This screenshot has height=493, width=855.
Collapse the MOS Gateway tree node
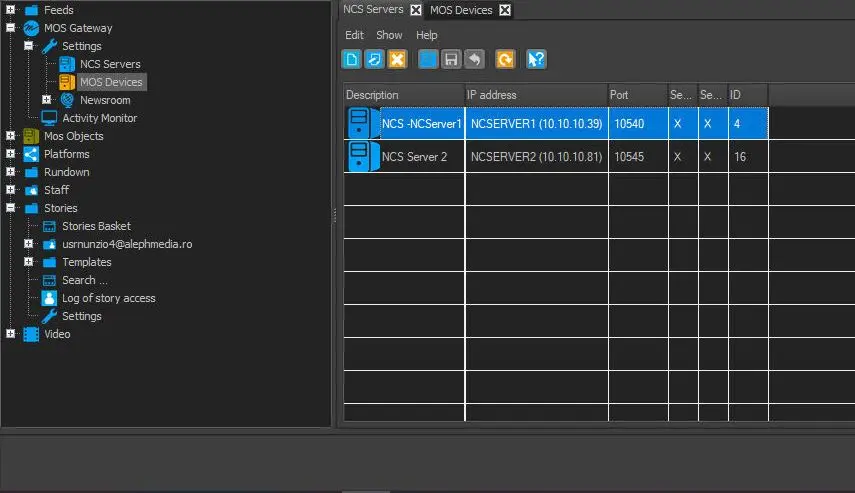[11, 28]
